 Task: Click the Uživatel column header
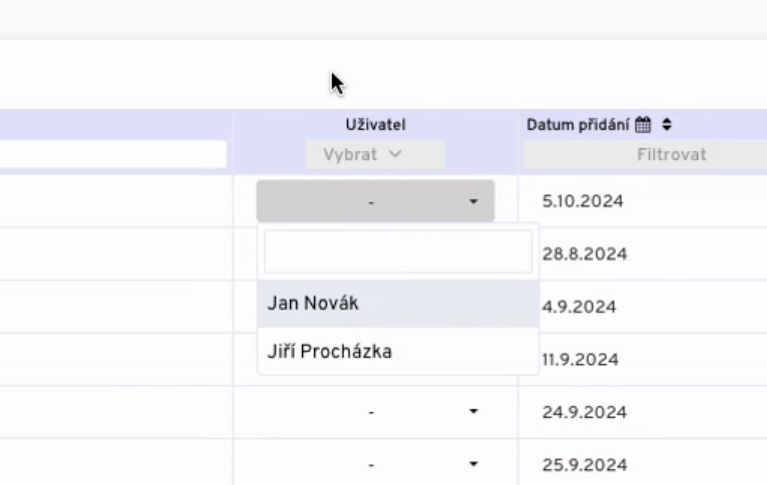[375, 125]
